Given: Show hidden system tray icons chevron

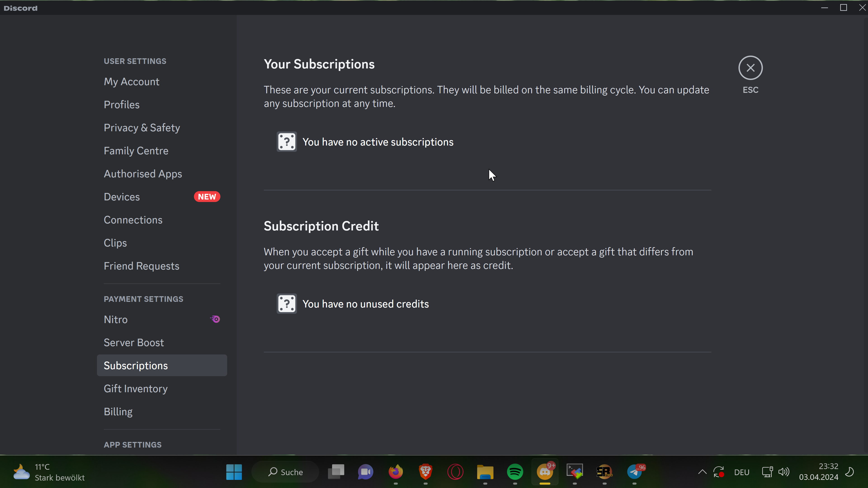Looking at the screenshot, I should point(702,472).
